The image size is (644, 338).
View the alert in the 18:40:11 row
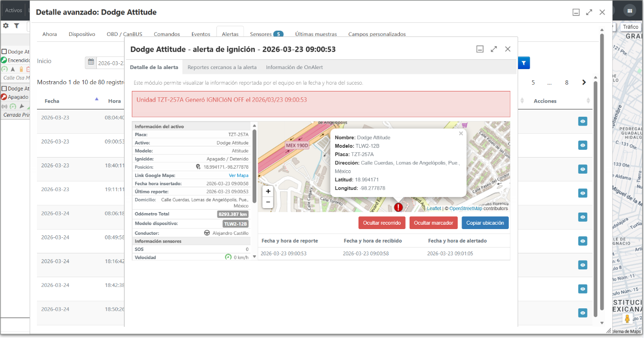(583, 169)
